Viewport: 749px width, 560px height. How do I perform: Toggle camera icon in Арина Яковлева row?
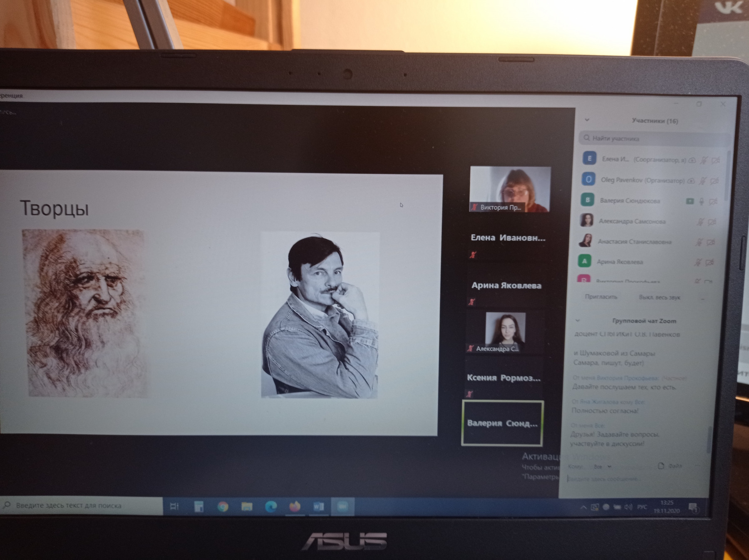[x=710, y=262]
